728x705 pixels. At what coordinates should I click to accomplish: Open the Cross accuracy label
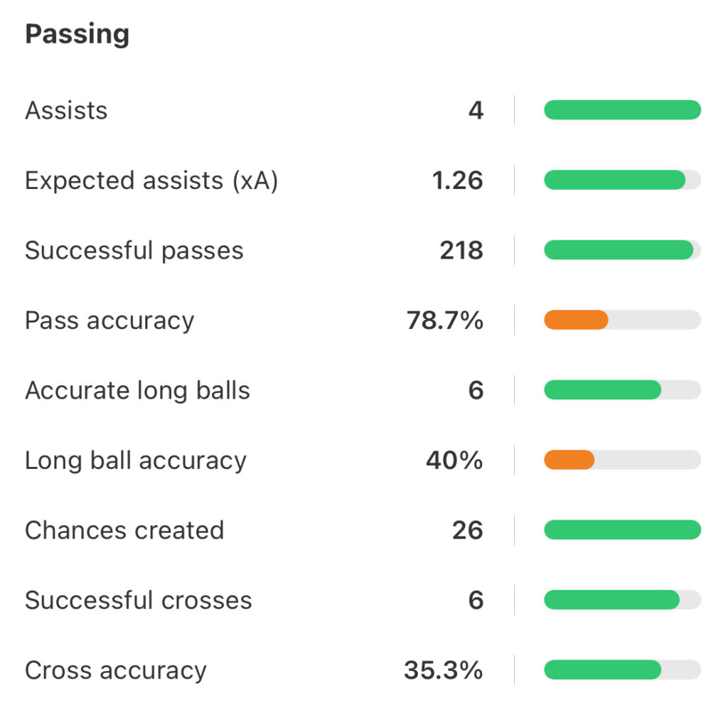[115, 670]
